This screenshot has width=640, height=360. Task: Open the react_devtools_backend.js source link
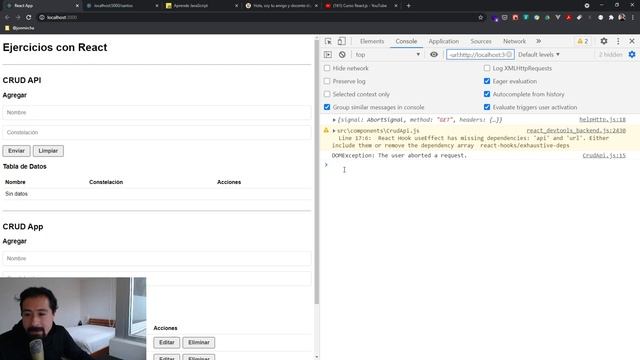(x=576, y=131)
